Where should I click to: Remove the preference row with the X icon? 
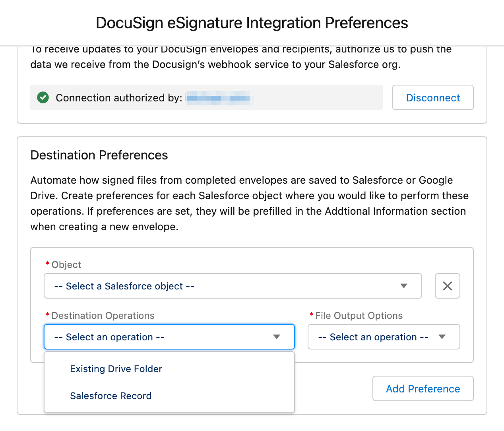(x=447, y=286)
